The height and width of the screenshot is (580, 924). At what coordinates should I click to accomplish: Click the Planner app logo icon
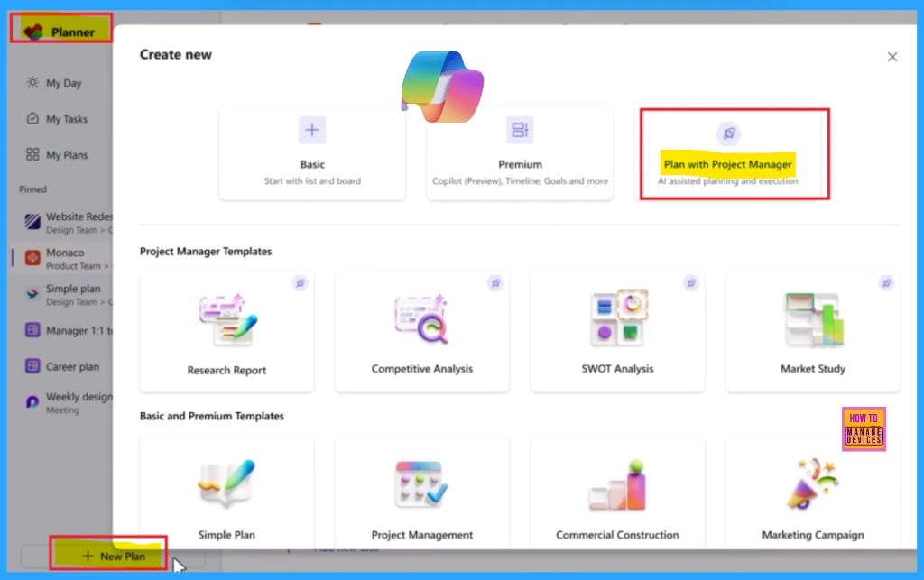click(x=33, y=32)
